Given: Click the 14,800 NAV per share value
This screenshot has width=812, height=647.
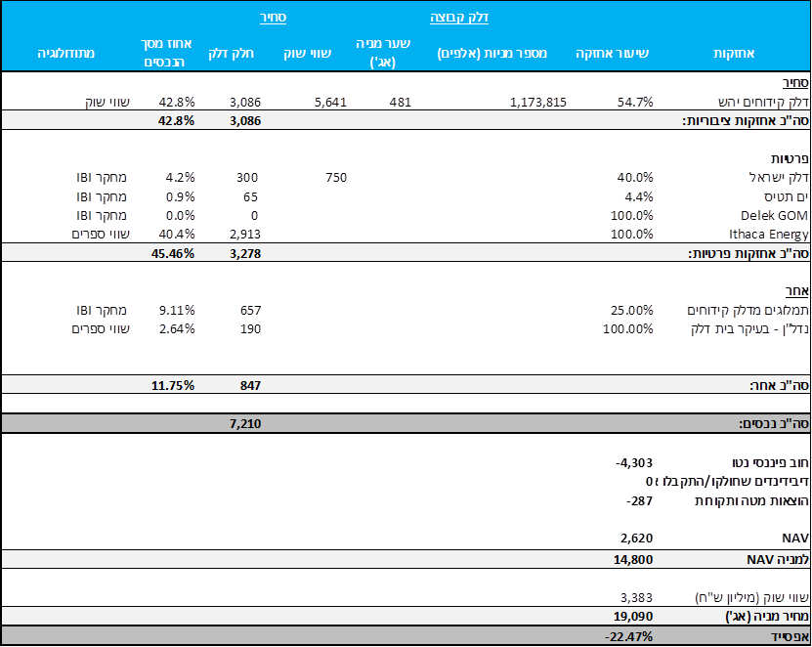Looking at the screenshot, I should tap(633, 559).
